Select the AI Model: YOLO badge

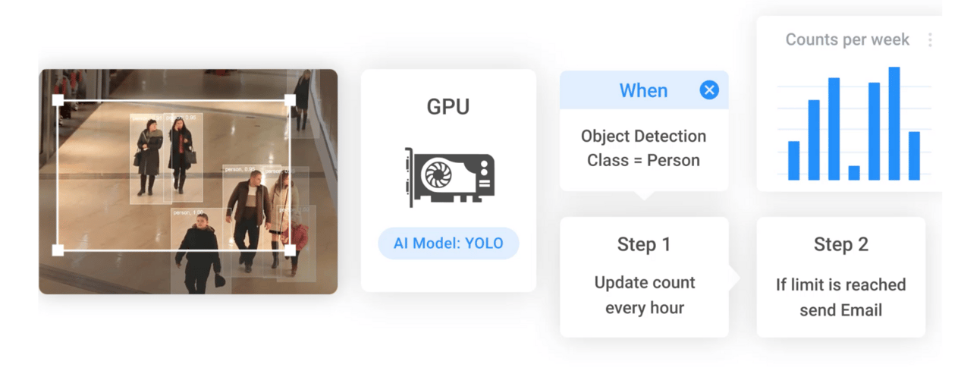pos(448,244)
